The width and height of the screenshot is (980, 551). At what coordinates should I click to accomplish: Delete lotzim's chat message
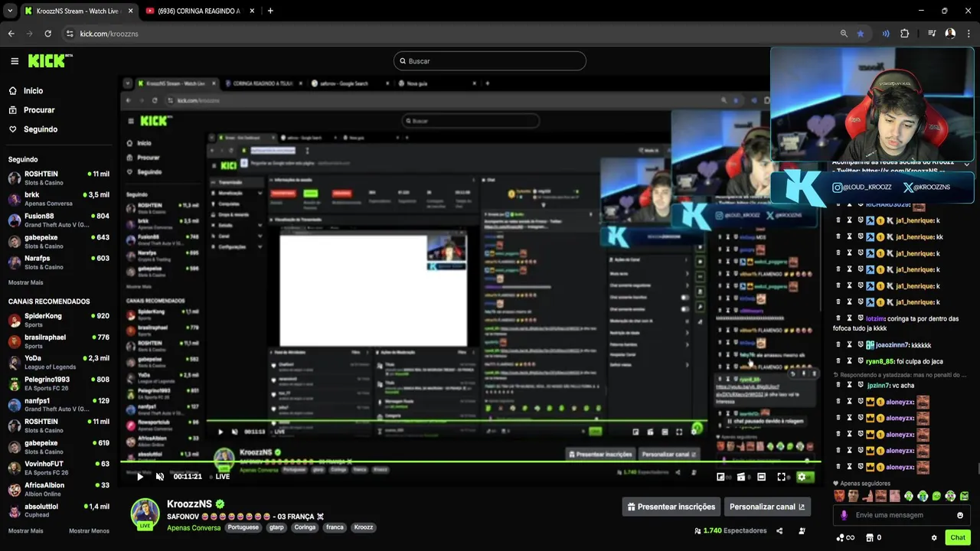838,318
